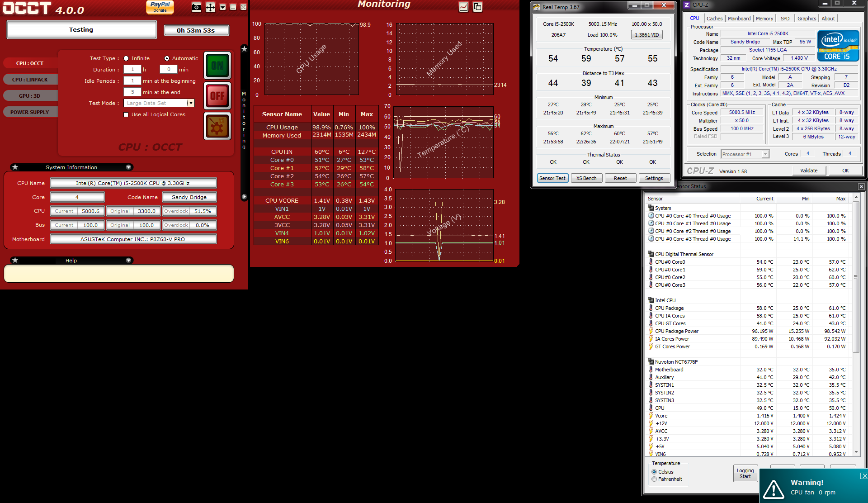The height and width of the screenshot is (503, 868).
Task: Click the Duration minutes input field
Action: (169, 69)
